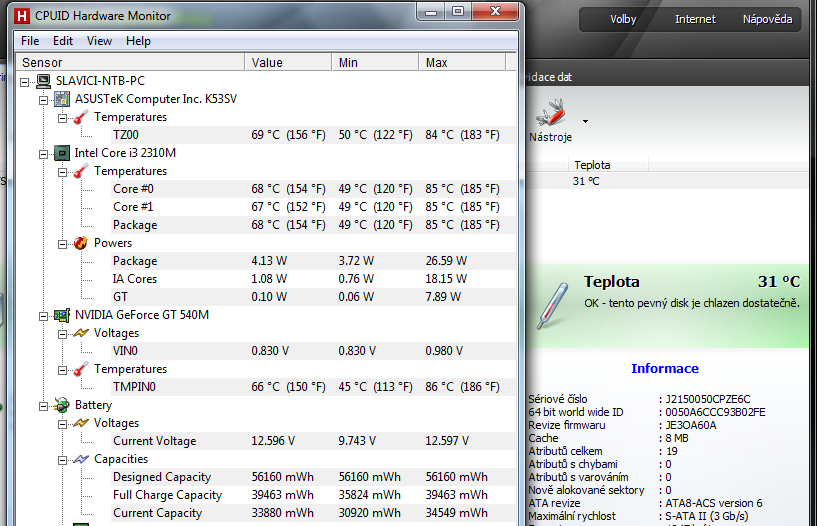
Task: Click the SLAVICI-NTB-PC computer icon
Action: [44, 81]
